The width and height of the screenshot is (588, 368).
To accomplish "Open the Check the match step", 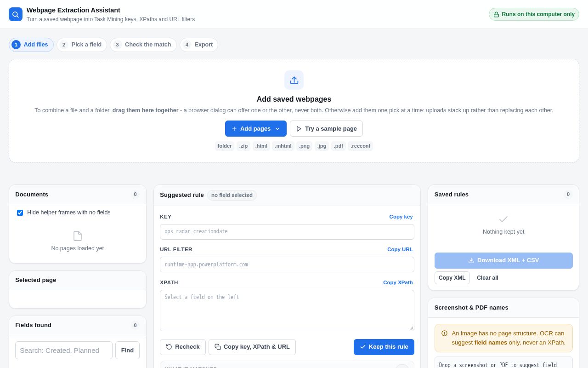I will 143,45.
